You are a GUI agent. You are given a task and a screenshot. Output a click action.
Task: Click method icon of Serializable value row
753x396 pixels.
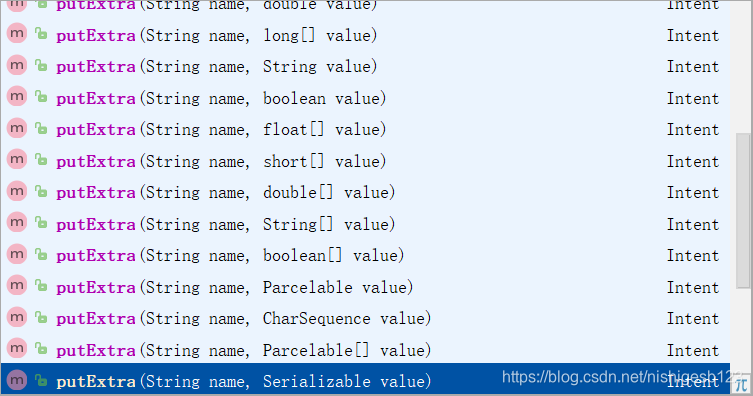[17, 380]
